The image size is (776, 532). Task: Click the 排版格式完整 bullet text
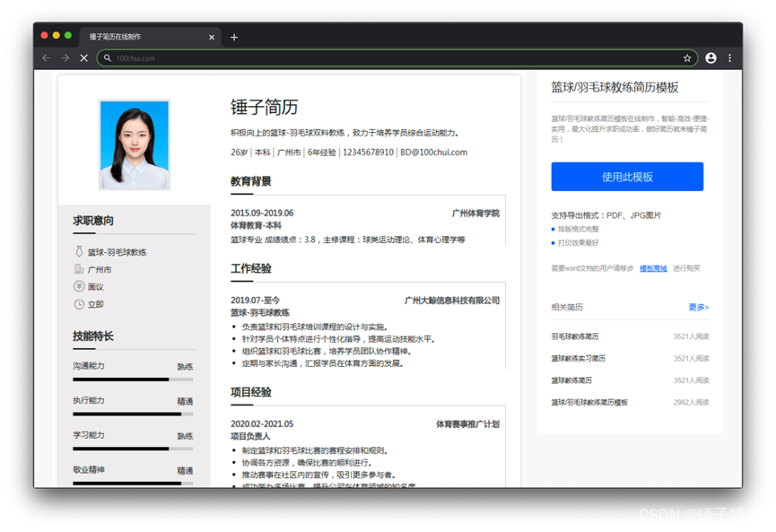(x=578, y=229)
